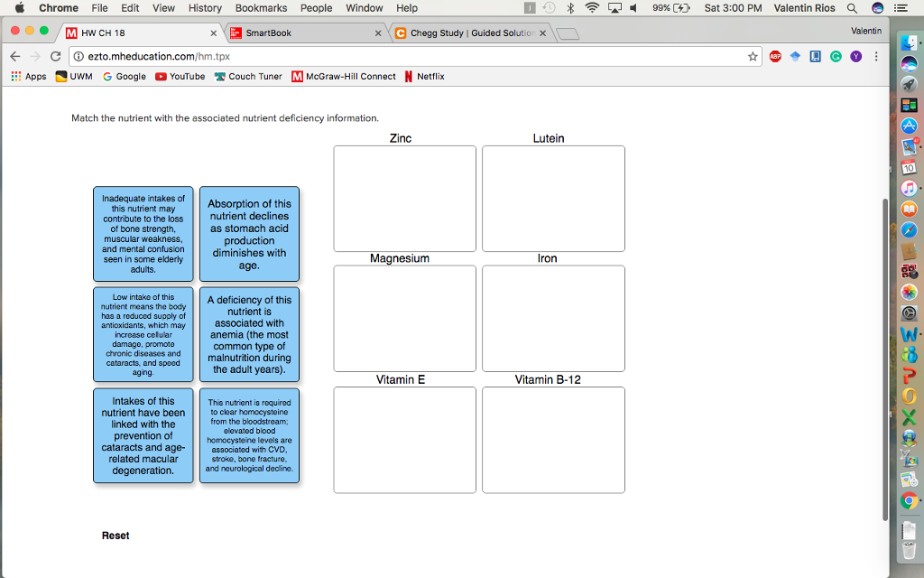
Task: Open Trash in the Dock
Action: [x=909, y=550]
